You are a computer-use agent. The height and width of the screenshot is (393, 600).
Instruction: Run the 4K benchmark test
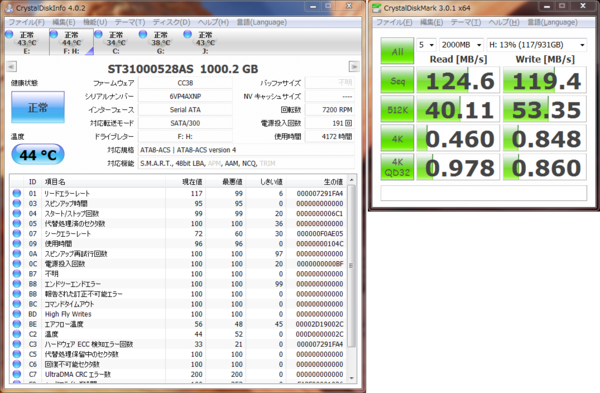click(397, 138)
